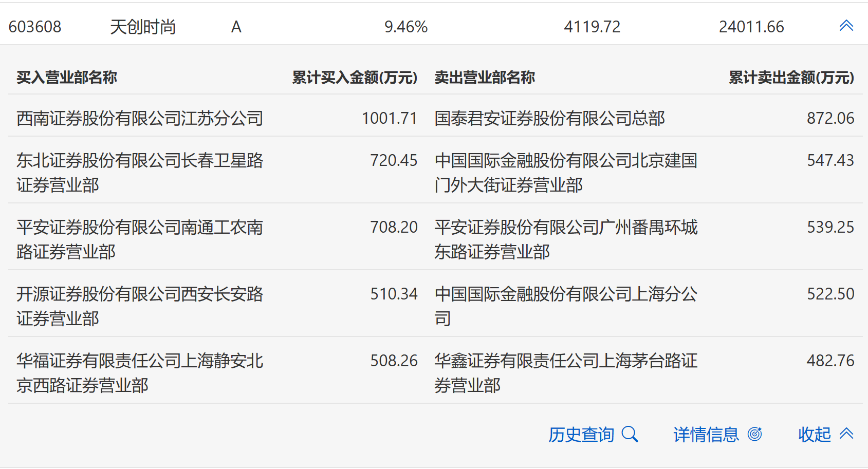
Task: Open the 历史查询 link
Action: tap(581, 435)
